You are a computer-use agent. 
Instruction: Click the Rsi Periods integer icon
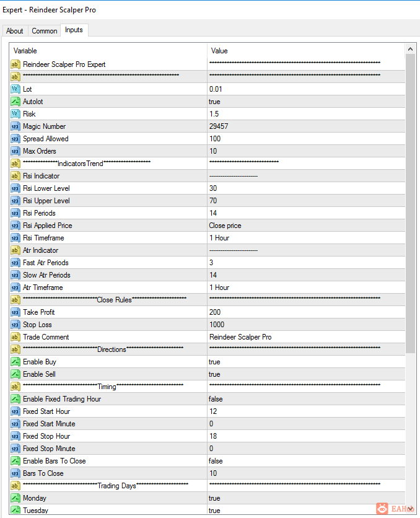coord(15,213)
